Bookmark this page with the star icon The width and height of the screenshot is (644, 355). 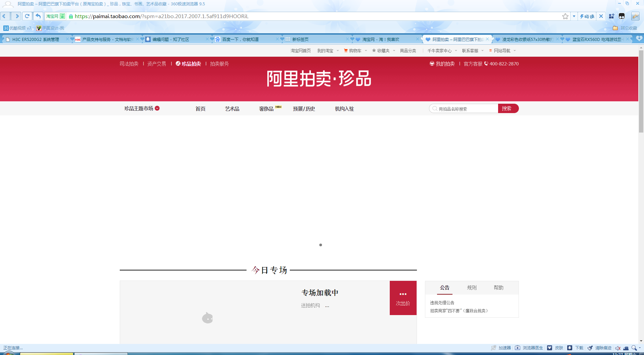click(565, 16)
